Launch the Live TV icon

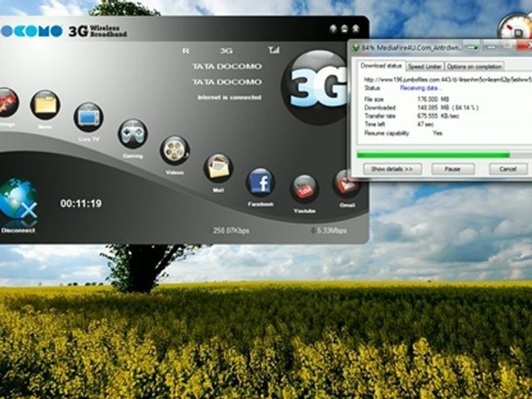(x=89, y=117)
